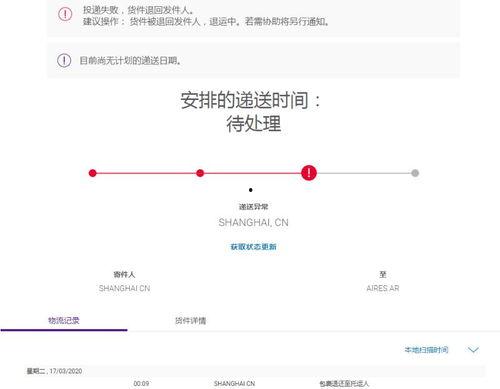The image size is (500, 389).
Task: Click the 获取状态更新 link
Action: click(253, 247)
